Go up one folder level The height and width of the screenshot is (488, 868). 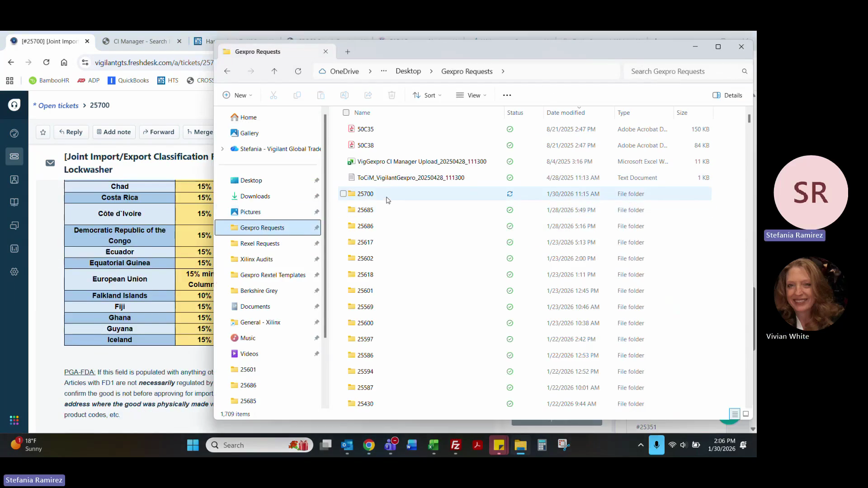point(274,71)
